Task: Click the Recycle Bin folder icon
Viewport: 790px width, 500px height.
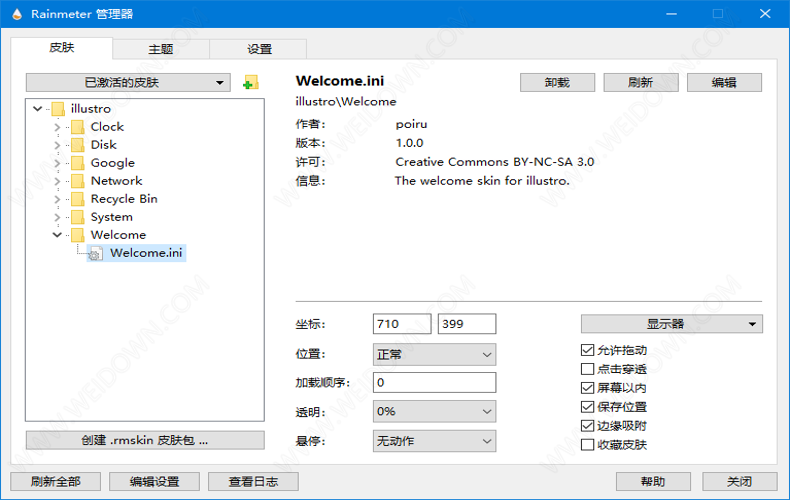Action: [78, 199]
